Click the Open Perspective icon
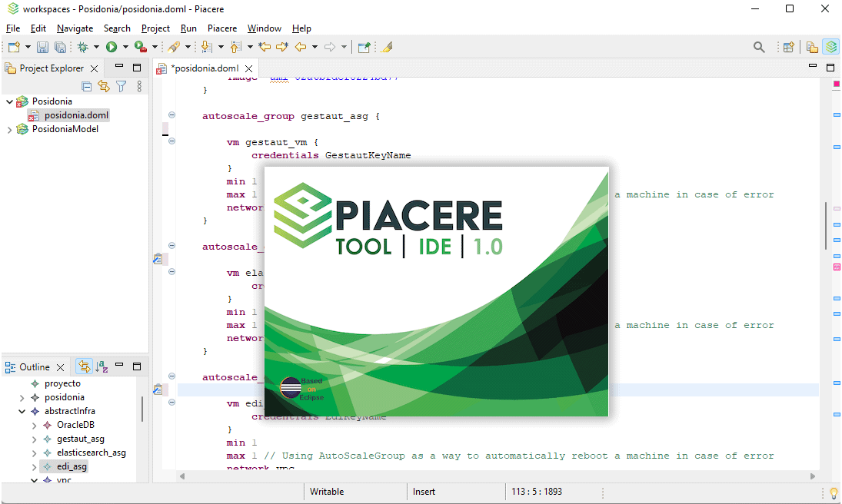This screenshot has height=504, width=842. coord(788,47)
